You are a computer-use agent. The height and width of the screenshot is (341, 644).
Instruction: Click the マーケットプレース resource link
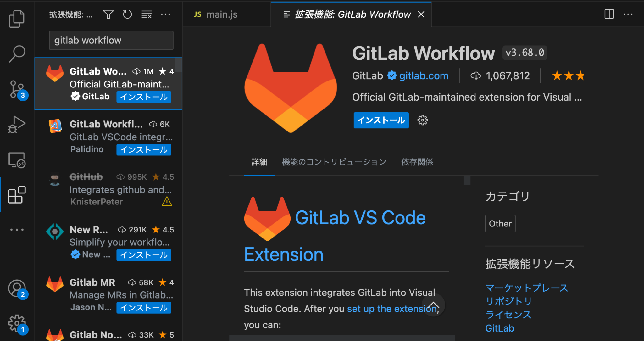(527, 288)
